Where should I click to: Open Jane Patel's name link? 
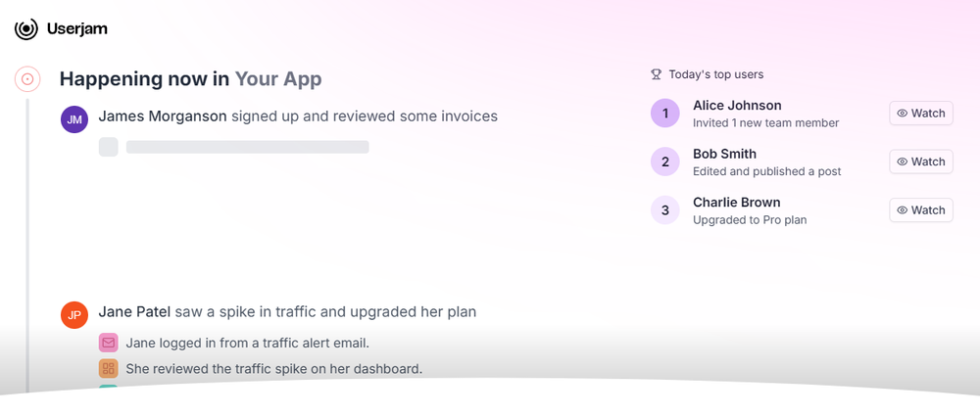tap(134, 312)
